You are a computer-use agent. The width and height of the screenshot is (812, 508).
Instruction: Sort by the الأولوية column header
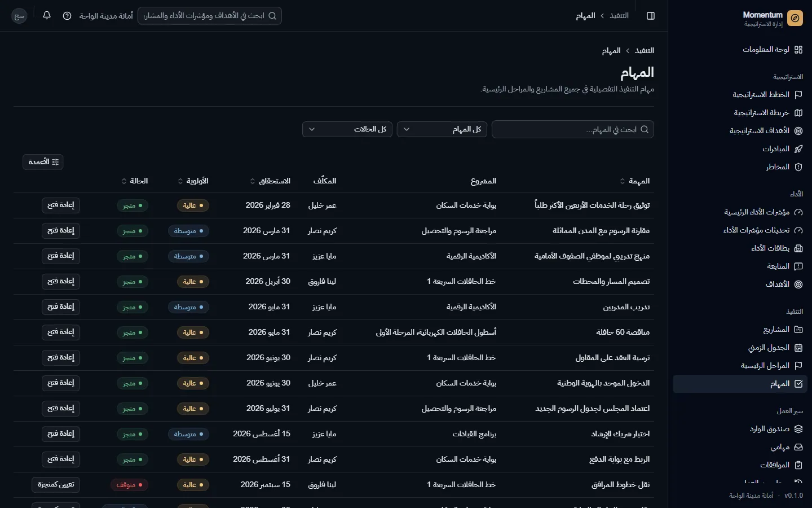tap(193, 181)
